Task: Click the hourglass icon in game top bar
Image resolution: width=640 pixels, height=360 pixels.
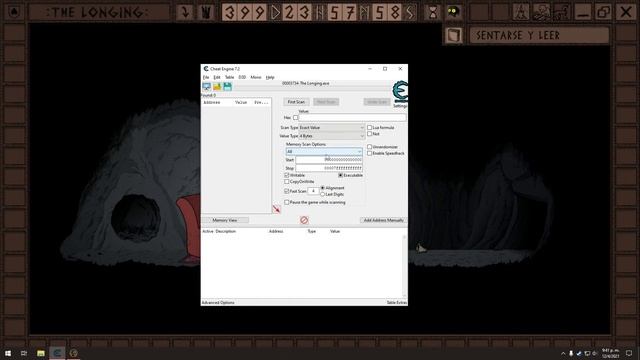Action: click(x=433, y=12)
